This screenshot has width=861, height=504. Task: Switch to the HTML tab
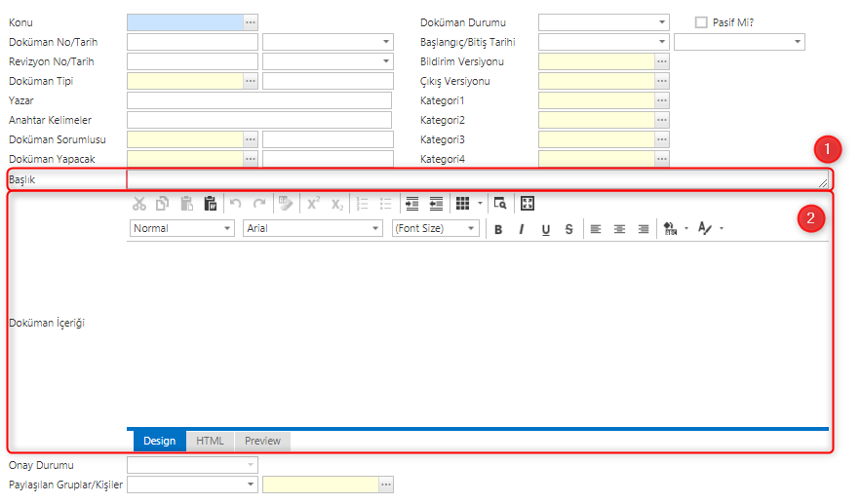211,441
